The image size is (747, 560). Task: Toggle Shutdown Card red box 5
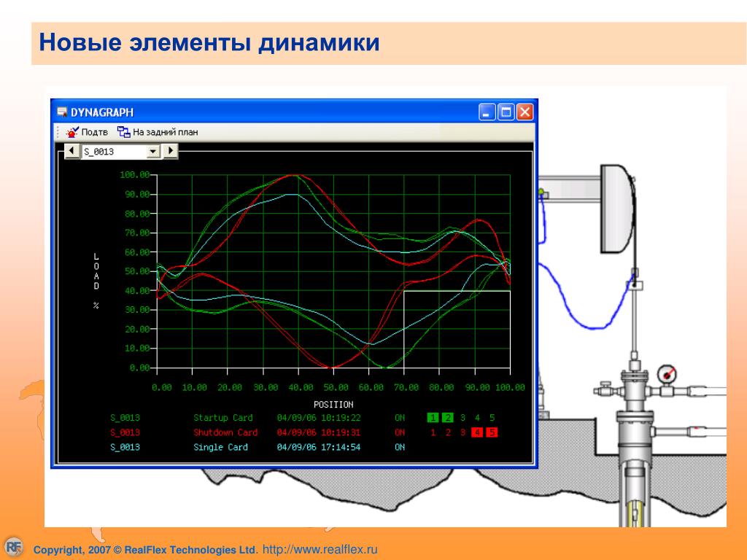click(x=492, y=432)
